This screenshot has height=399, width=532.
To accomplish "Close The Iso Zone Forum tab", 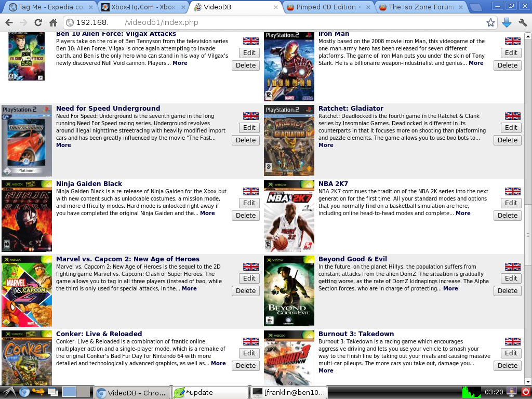I will [x=461, y=7].
